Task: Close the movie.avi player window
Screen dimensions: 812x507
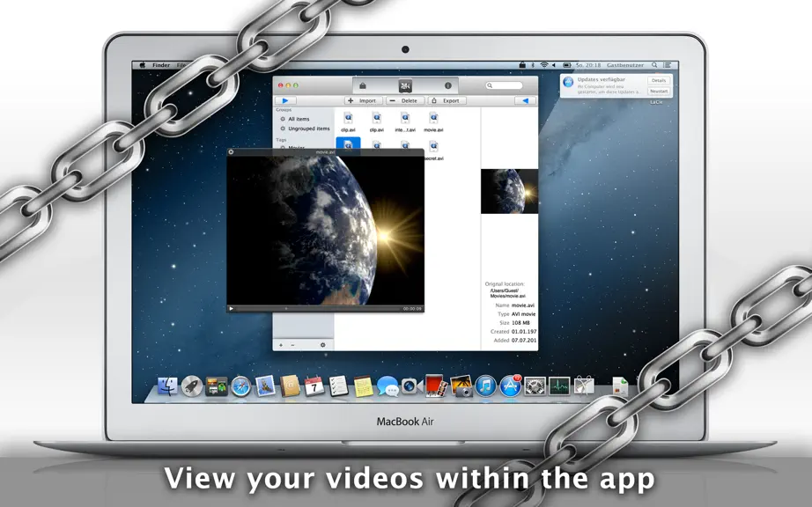Action: point(231,152)
